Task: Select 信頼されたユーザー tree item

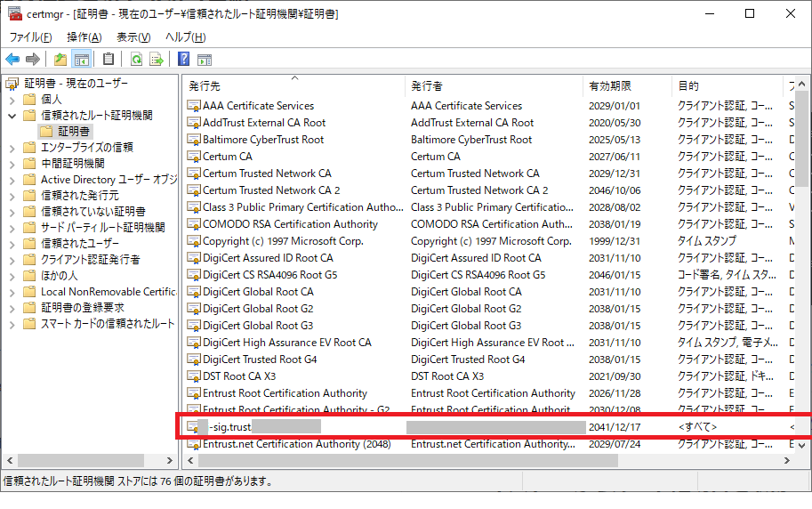Action: click(x=80, y=244)
